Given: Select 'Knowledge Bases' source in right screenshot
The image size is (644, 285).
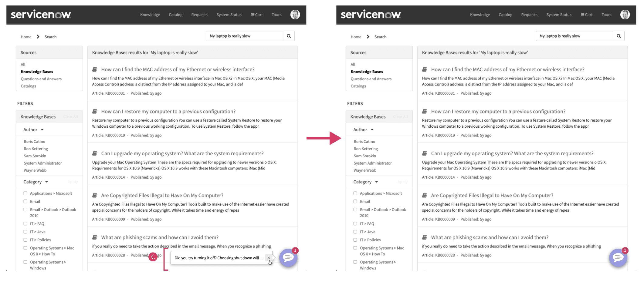Looking at the screenshot, I should (x=367, y=72).
